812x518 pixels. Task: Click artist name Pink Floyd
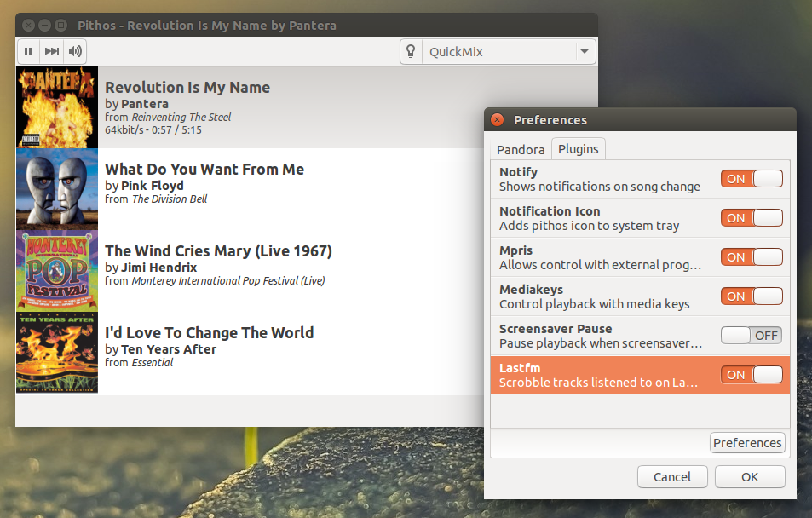pos(153,186)
